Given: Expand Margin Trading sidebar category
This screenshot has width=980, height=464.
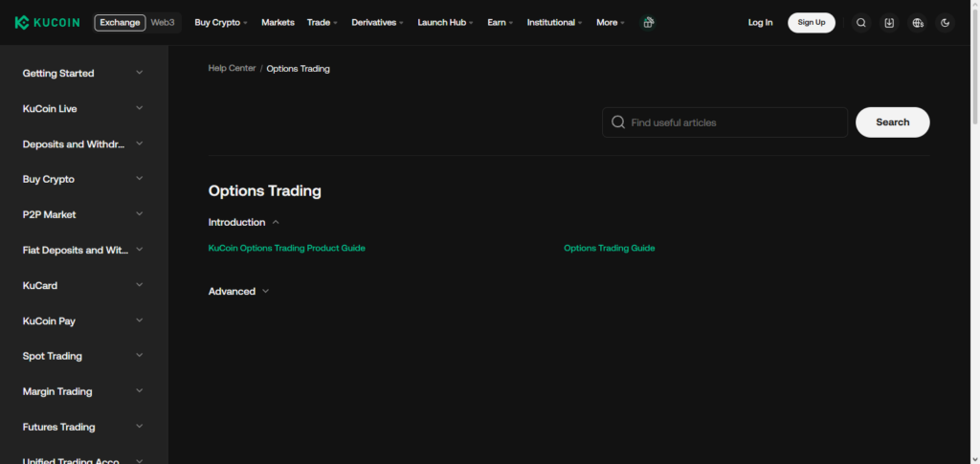Looking at the screenshot, I should coord(84,391).
